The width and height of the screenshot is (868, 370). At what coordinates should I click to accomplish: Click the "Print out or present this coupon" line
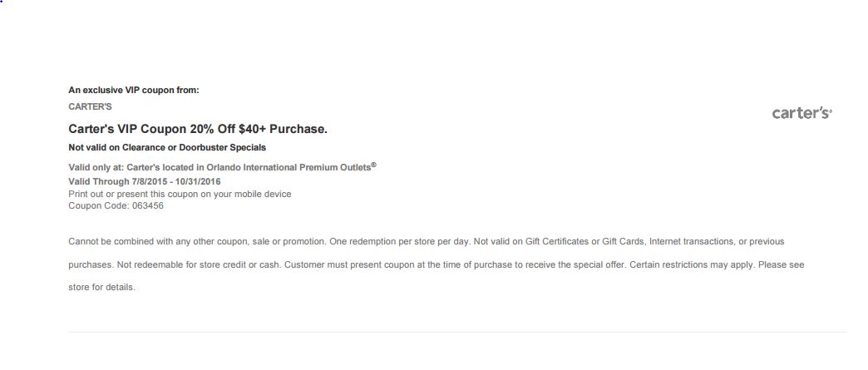click(x=179, y=194)
